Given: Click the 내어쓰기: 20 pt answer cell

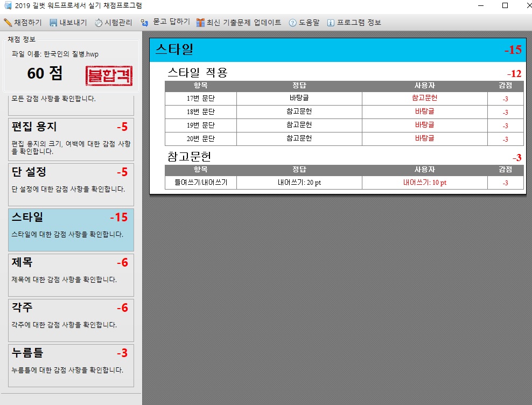Looking at the screenshot, I should 299,183.
